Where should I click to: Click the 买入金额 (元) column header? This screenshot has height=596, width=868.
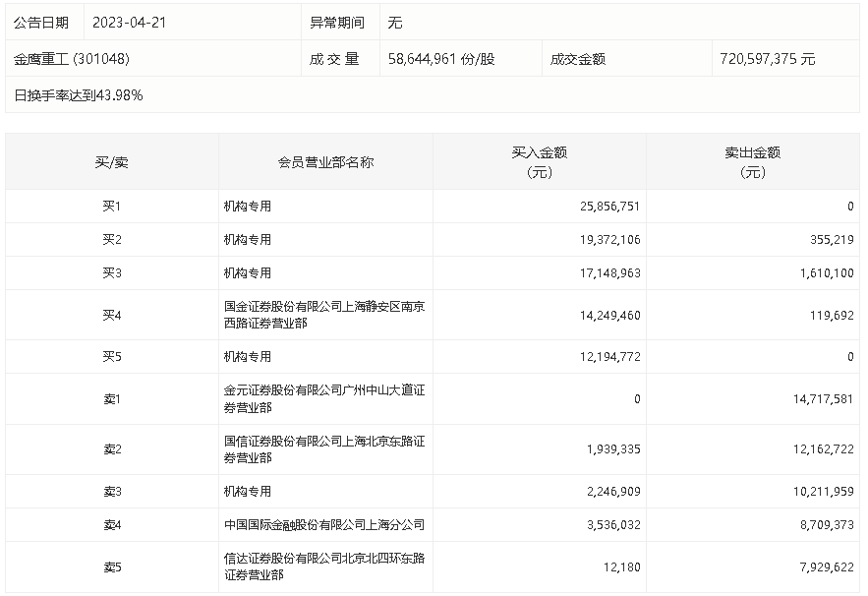(539, 162)
